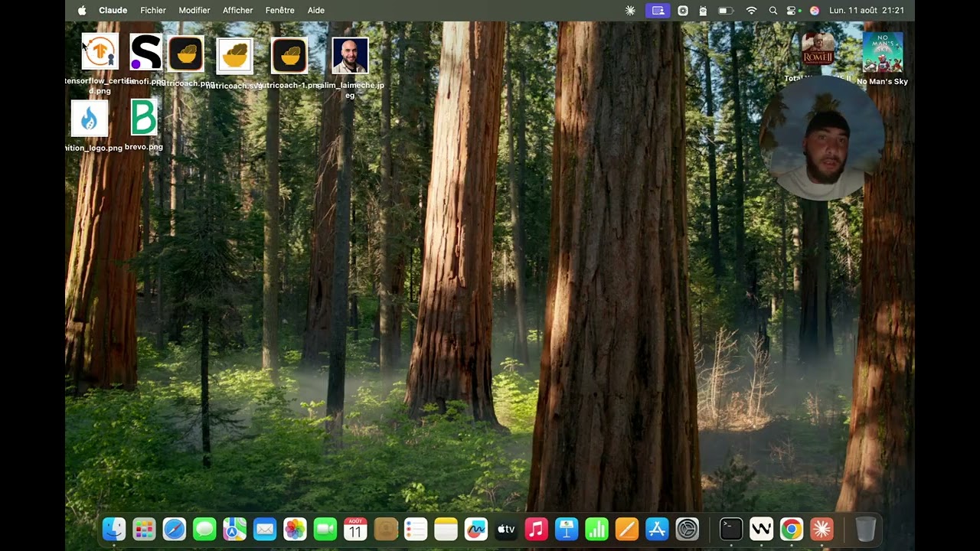Launch Freeform from the Dock
The width and height of the screenshot is (980, 551).
tap(476, 529)
